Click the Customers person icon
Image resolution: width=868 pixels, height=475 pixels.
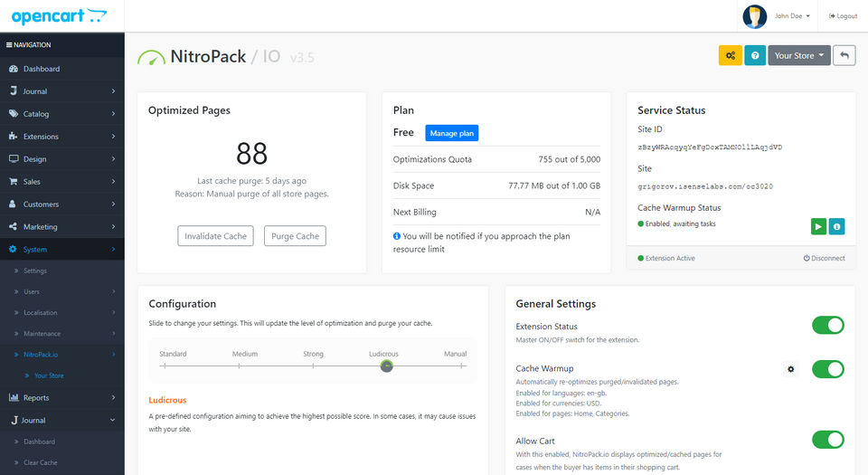13,204
